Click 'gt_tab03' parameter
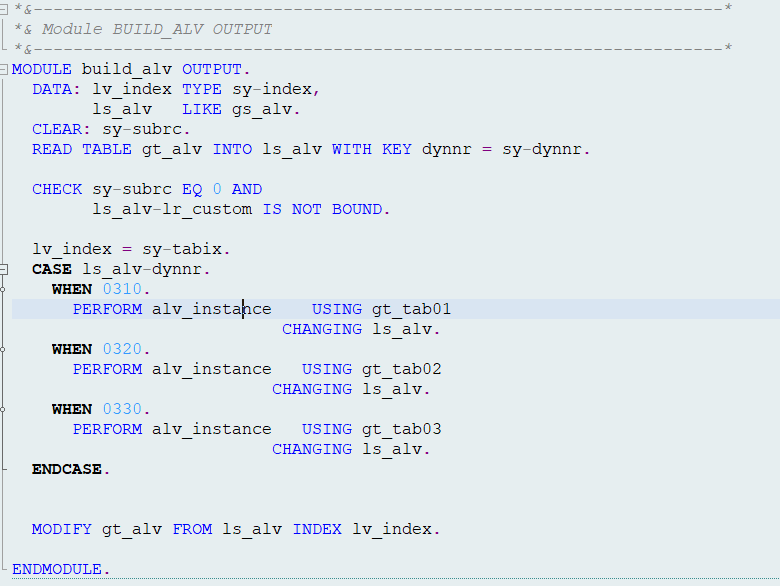The image size is (780, 586). click(401, 429)
